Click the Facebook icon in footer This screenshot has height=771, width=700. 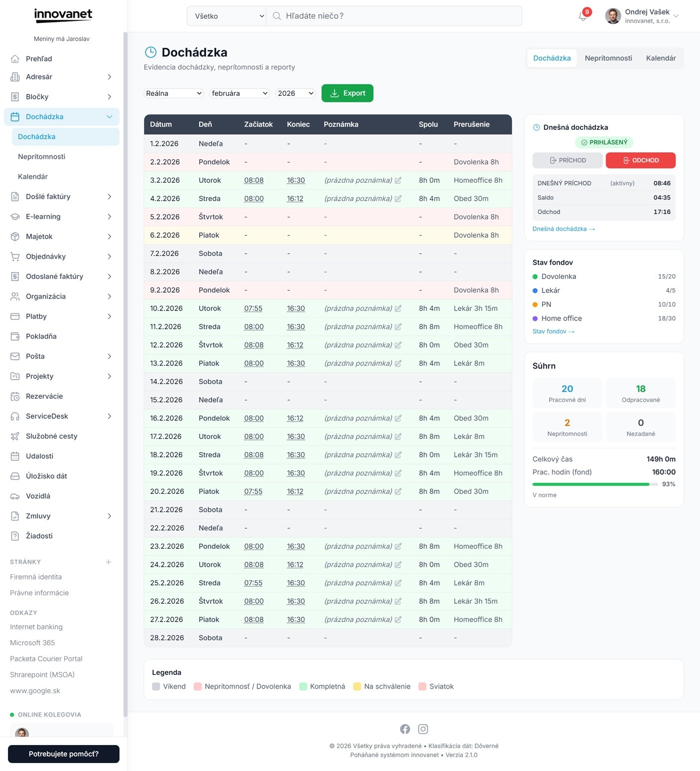click(x=405, y=729)
